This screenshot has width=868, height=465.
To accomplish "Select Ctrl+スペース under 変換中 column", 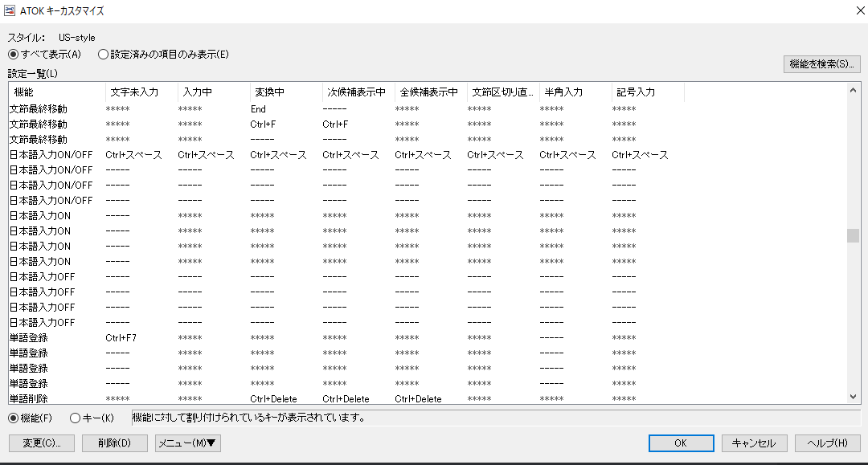I will click(x=278, y=155).
